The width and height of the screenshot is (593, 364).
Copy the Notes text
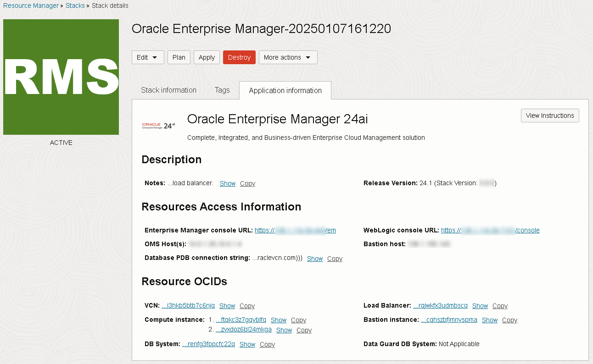(x=247, y=183)
